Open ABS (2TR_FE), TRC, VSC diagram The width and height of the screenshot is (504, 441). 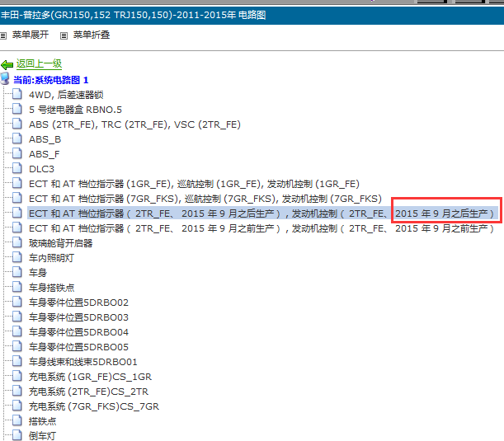pos(134,124)
